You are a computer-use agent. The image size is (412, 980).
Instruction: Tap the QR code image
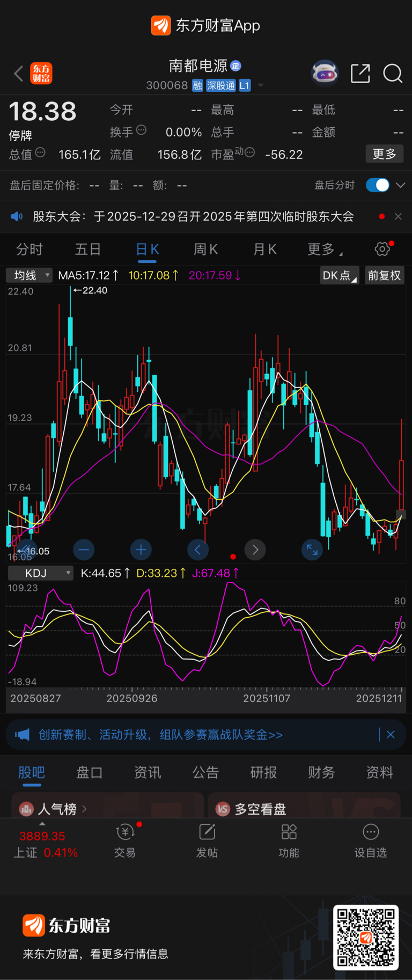click(x=366, y=938)
